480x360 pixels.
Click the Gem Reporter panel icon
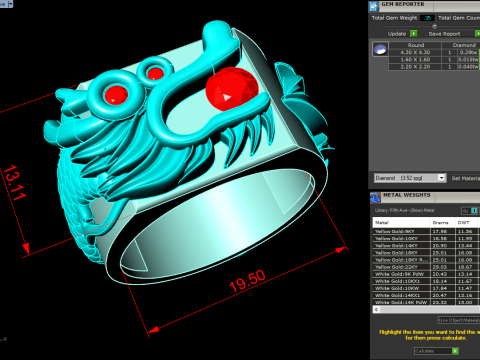point(373,6)
